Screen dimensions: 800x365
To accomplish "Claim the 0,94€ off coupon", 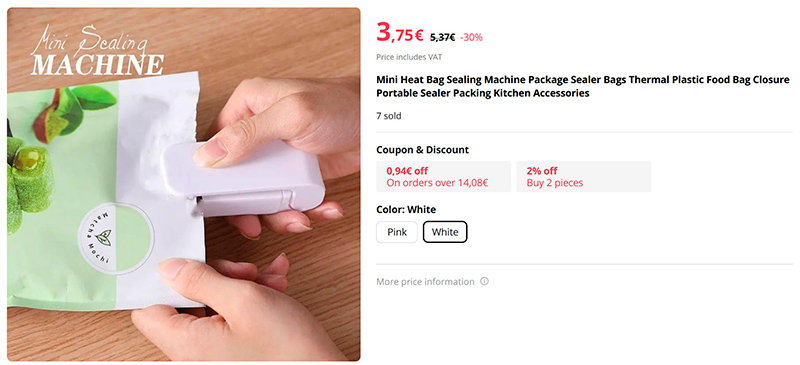I will (443, 177).
